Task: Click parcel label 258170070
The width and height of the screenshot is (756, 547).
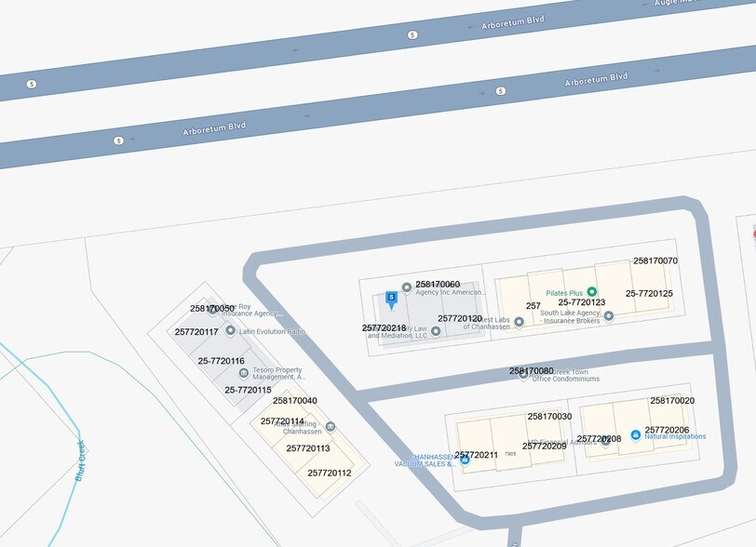Action: tap(655, 261)
